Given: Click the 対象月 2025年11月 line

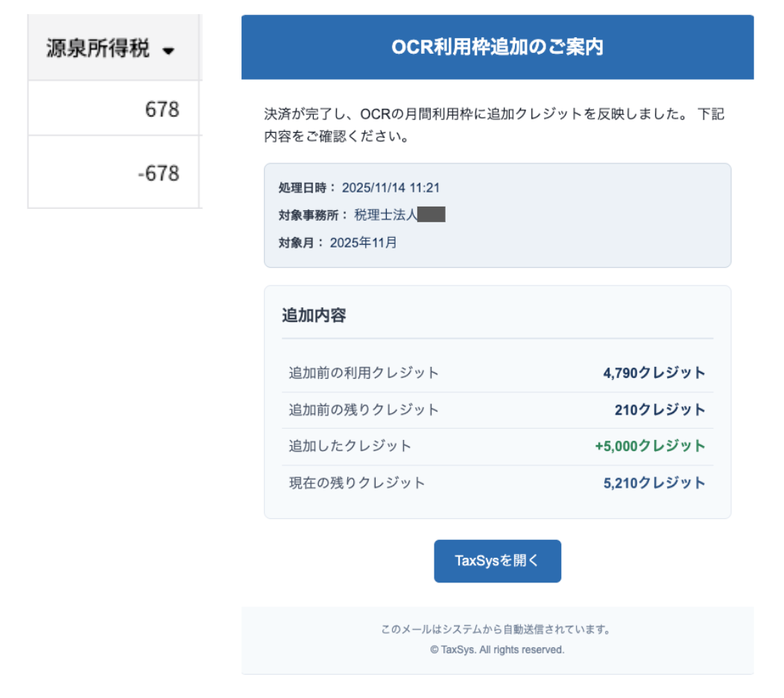Looking at the screenshot, I should [x=338, y=243].
